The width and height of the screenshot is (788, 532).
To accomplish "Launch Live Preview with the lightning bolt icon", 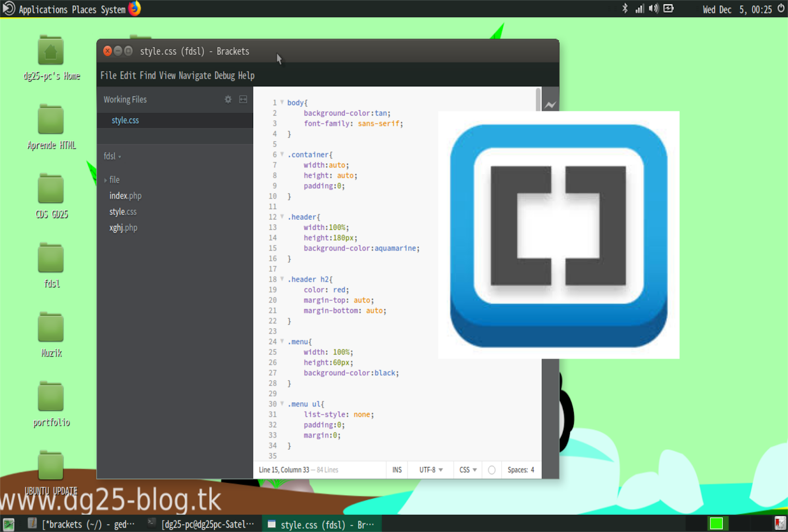I will [551, 104].
